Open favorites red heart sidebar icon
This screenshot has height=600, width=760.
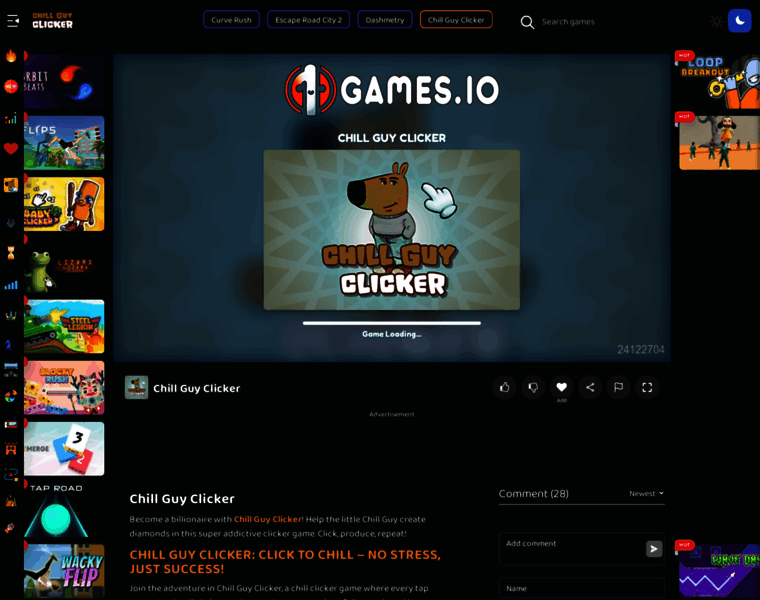[x=11, y=148]
